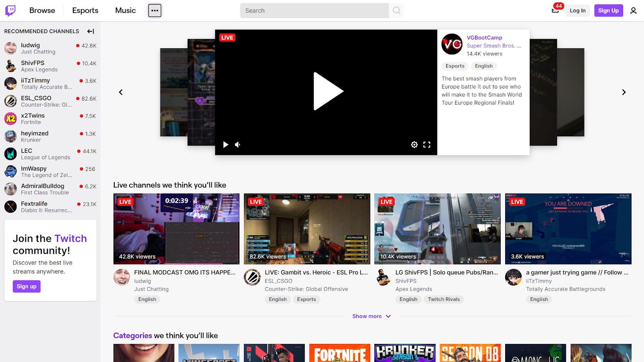Select Esports tag on featured stream

pos(455,66)
